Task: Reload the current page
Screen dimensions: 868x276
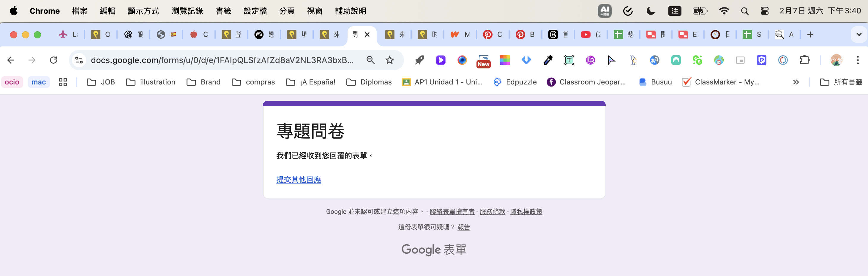Action: pos(53,60)
